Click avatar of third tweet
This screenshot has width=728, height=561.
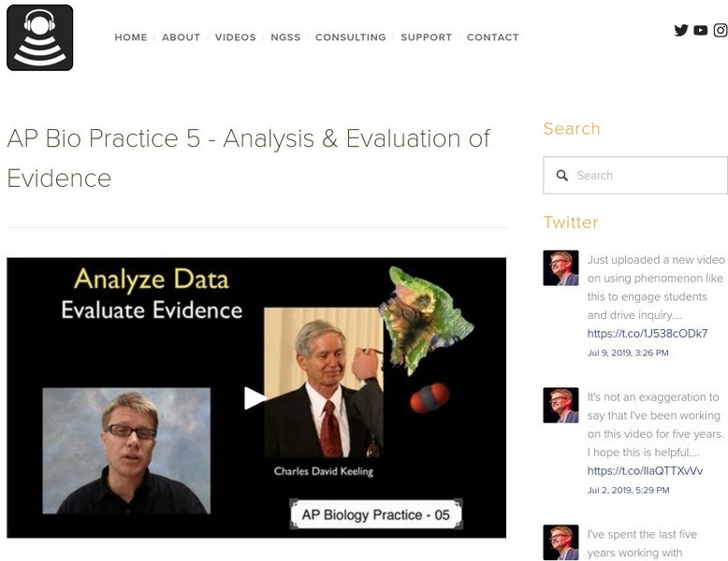click(561, 542)
